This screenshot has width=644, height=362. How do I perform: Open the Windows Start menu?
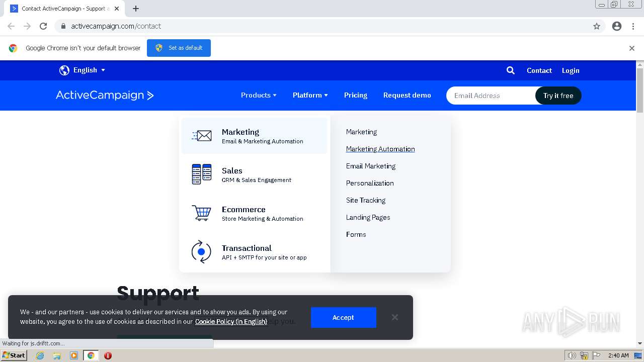[x=14, y=355]
